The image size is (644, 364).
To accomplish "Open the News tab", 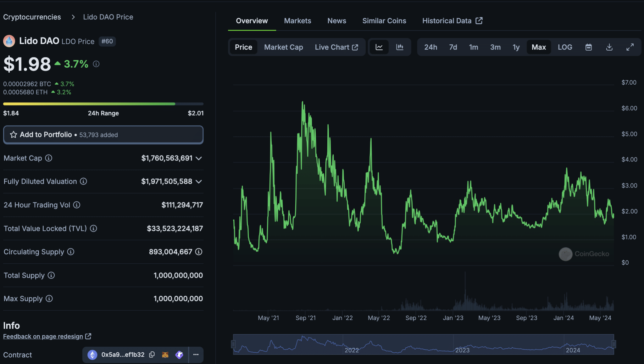I will pyautogui.click(x=336, y=20).
